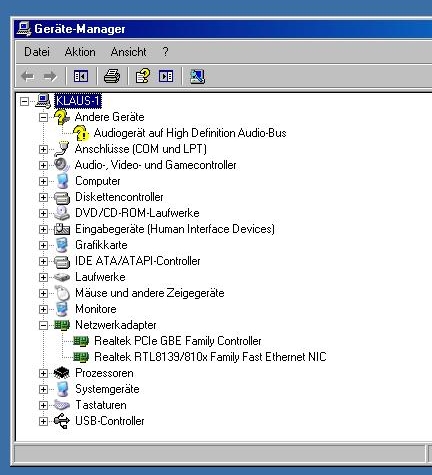Viewport: 432px width, 475px height.
Task: Click the Netzwerkadapter network card icon
Action: click(x=62, y=325)
